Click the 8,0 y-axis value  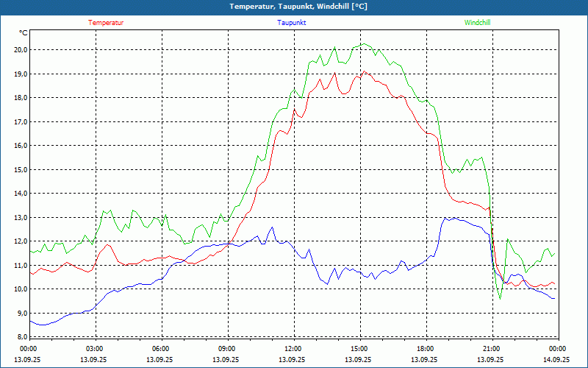pos(21,337)
